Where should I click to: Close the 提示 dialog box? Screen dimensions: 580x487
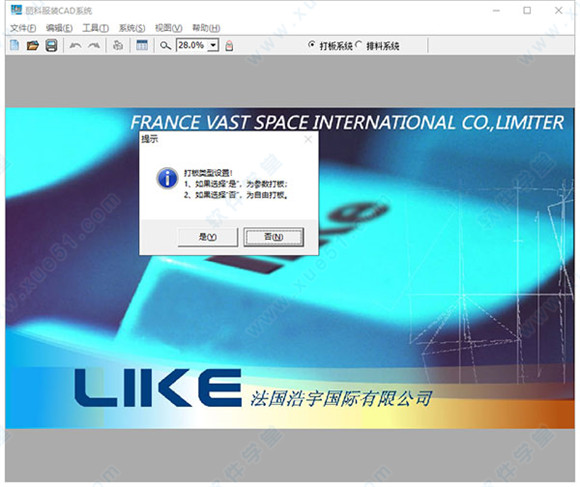(308, 139)
